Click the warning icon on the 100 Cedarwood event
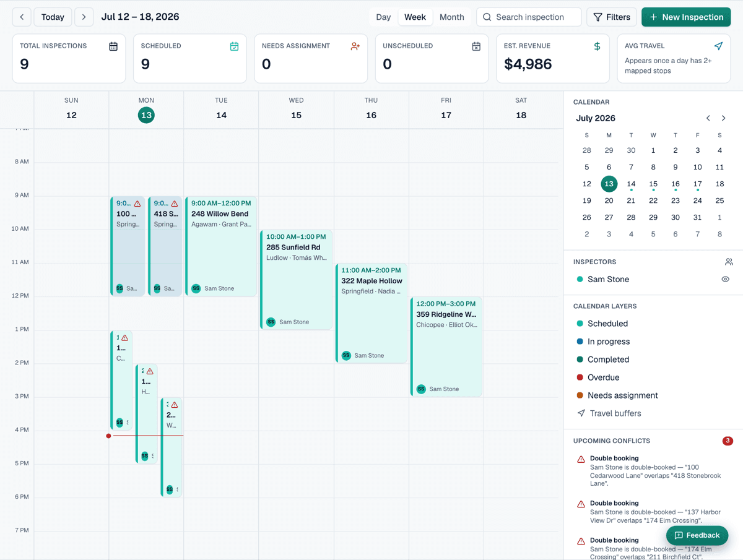This screenshot has height=560, width=743. point(137,204)
